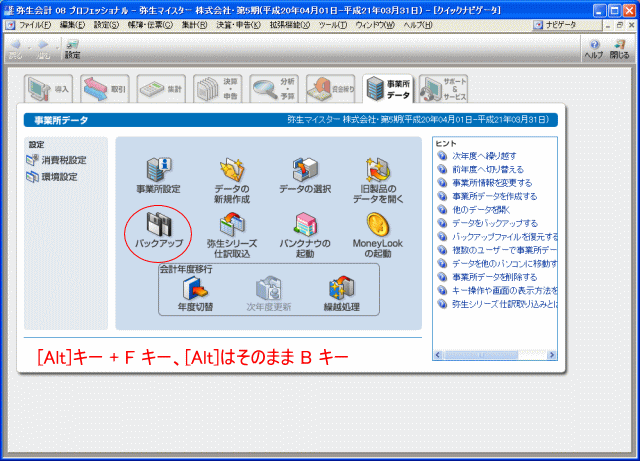The height and width of the screenshot is (461, 640).
Task: Switch to the 取引 tab
Action: click(105, 89)
